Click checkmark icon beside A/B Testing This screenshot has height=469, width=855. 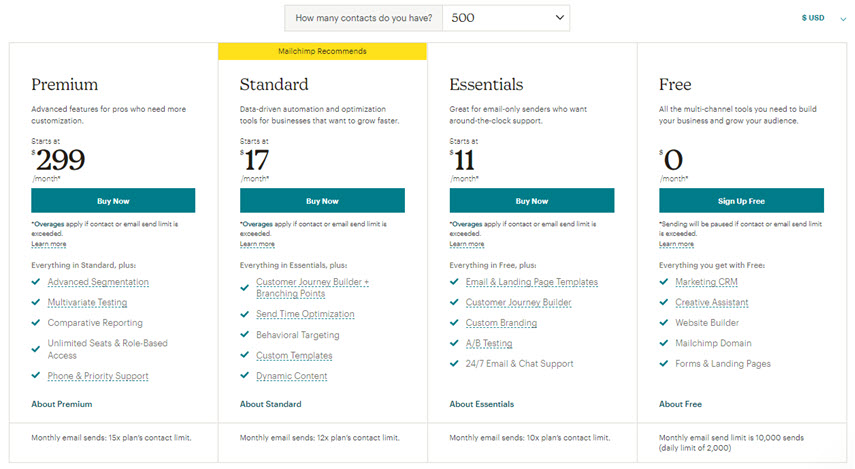454,343
